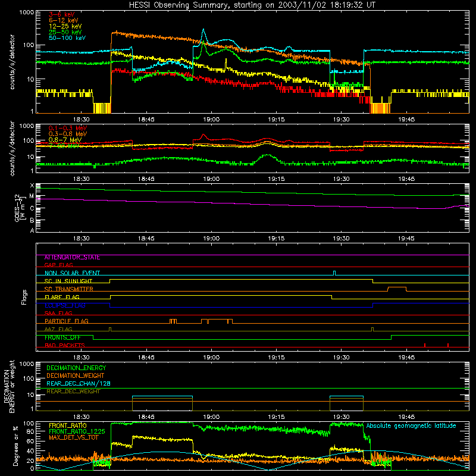
Task: Click the 'DECIMATION ENERGY or weight' axis title
Action: coord(9,386)
